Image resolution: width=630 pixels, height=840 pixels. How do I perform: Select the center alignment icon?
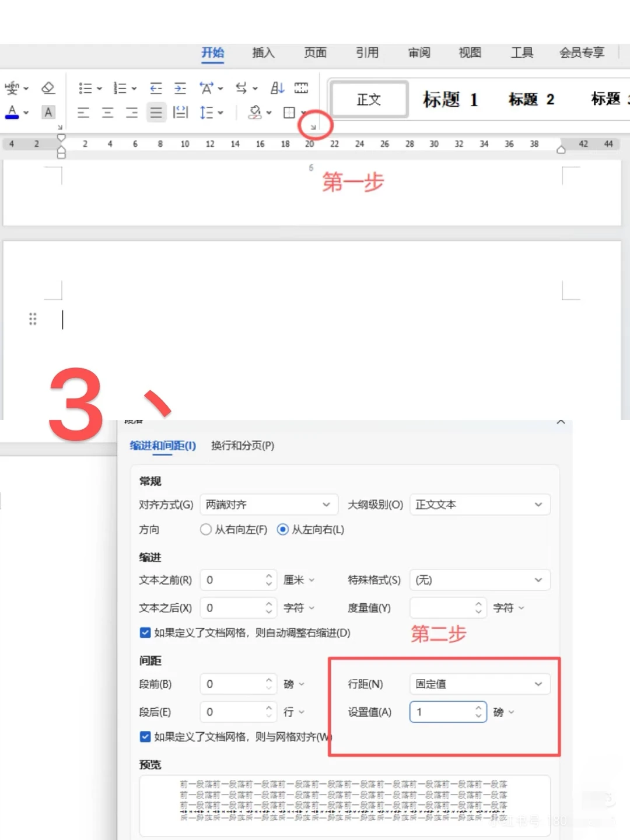click(107, 113)
